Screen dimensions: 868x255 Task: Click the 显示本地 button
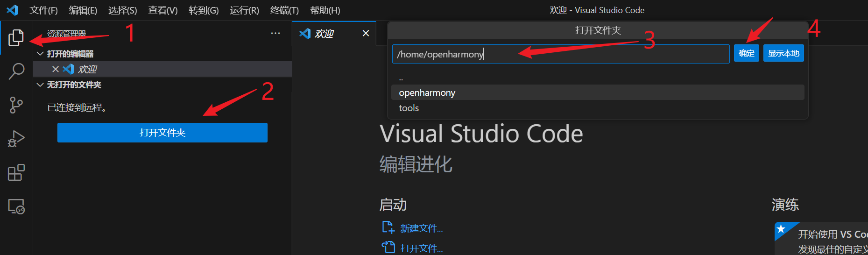(783, 53)
